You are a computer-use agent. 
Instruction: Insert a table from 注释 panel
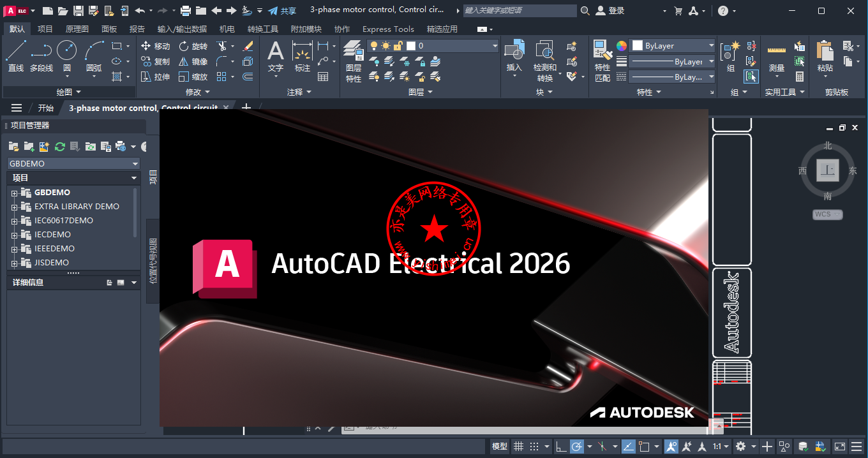click(x=323, y=77)
